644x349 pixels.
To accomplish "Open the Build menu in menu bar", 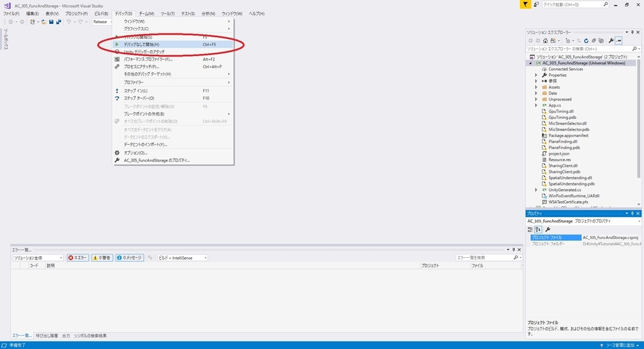I will (x=101, y=14).
